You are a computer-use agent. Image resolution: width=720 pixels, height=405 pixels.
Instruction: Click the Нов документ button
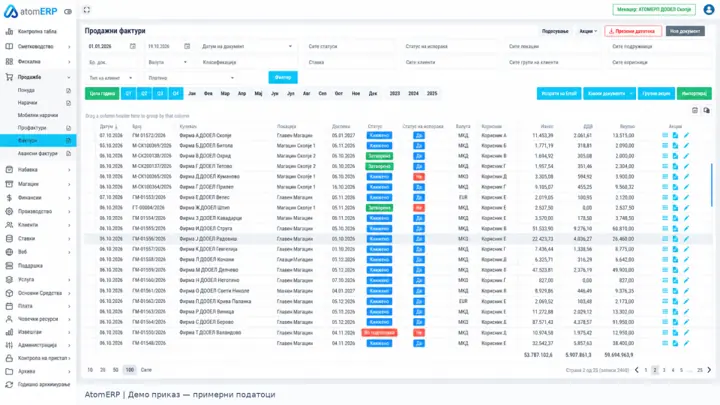click(x=685, y=31)
